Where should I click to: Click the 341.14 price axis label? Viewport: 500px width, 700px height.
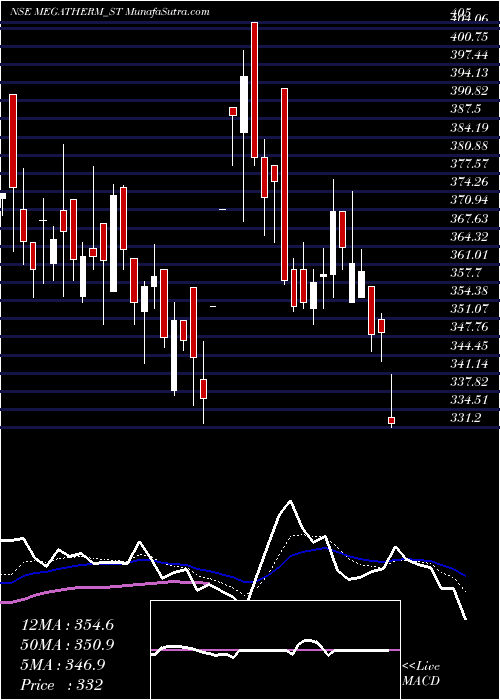coord(469,364)
